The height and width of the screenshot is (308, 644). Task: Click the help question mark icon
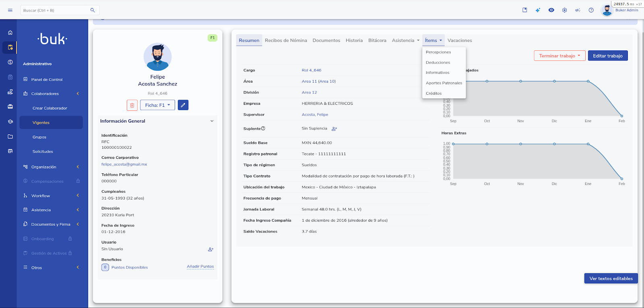(x=591, y=10)
